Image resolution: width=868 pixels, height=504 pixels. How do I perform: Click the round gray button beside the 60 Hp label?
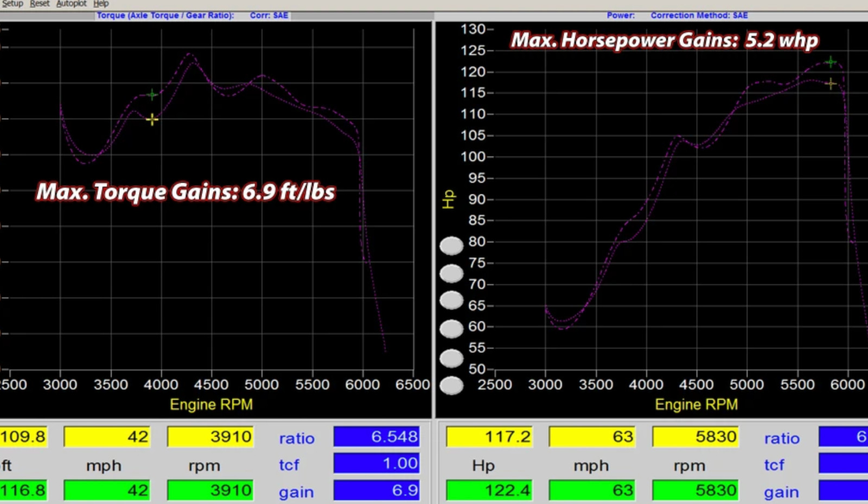[451, 329]
